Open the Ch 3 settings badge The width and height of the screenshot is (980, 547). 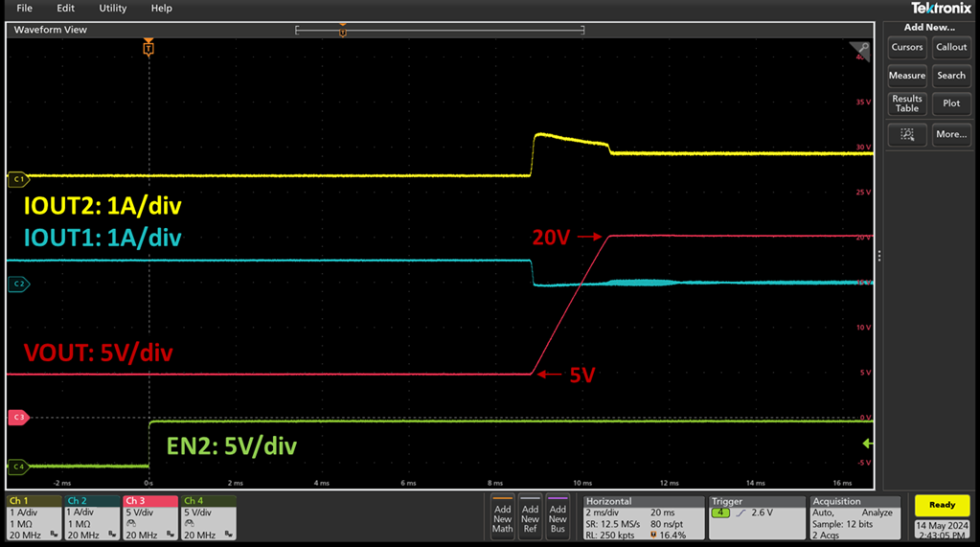(x=149, y=516)
